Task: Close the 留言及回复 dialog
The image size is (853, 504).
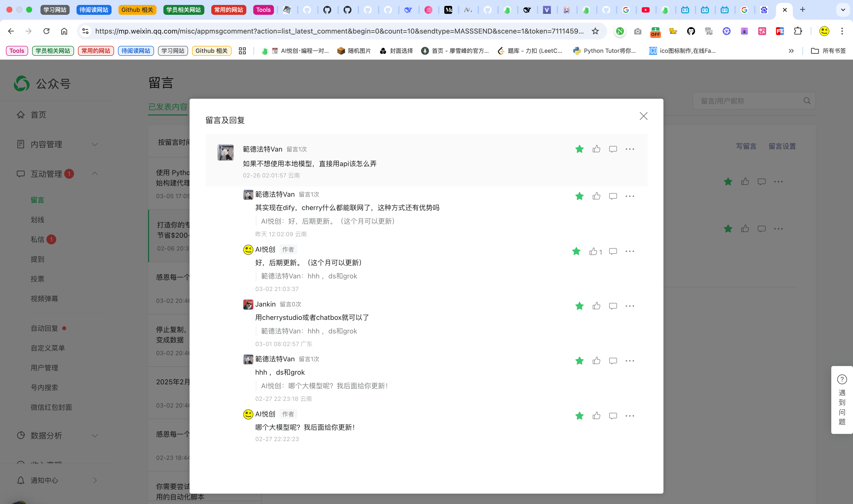Action: 643,116
